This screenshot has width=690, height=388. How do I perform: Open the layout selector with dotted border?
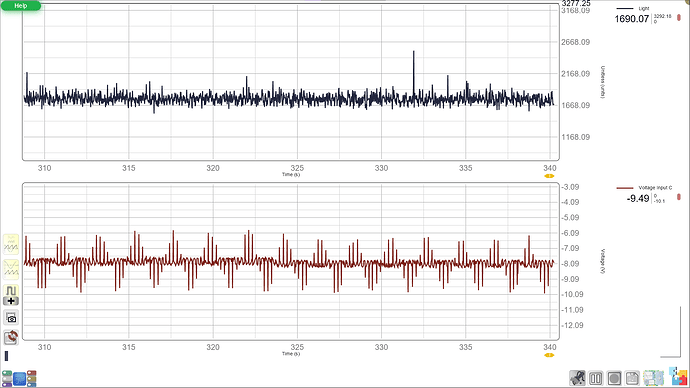click(653, 378)
